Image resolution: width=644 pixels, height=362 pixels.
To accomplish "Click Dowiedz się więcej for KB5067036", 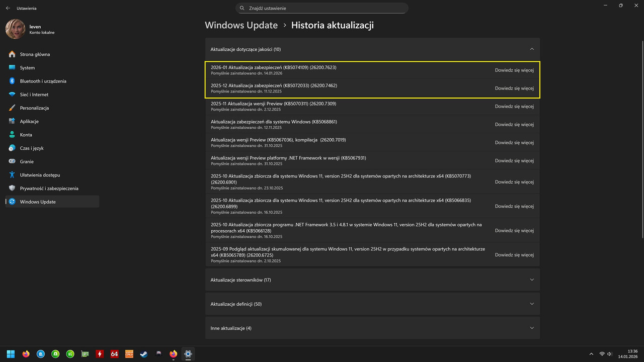I will [x=514, y=142].
